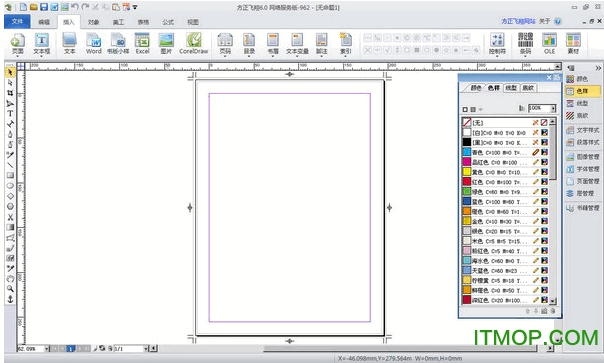Screen dimensions: 604x363
Task: Open the 素材 materials library
Action: coord(573,43)
